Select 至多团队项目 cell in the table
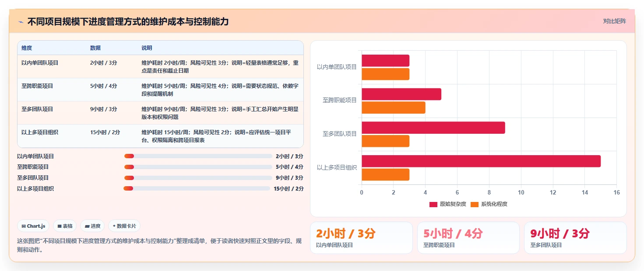Screen dimensions: 644x271 tap(37, 109)
